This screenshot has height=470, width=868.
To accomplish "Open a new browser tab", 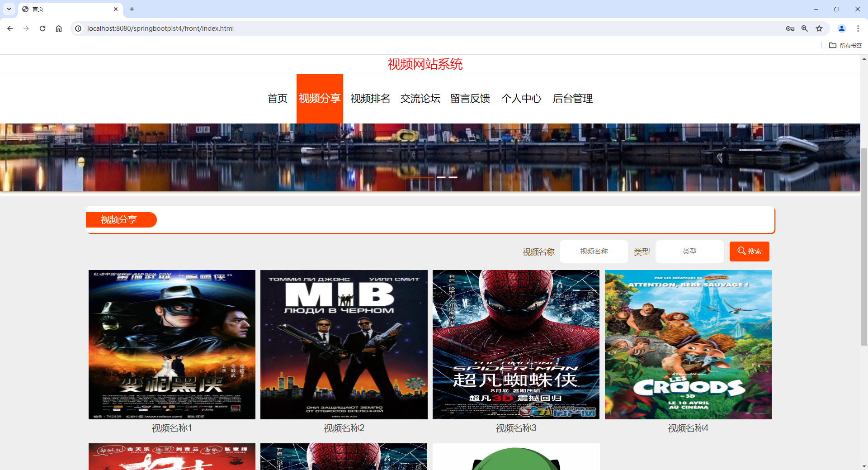I will tap(132, 9).
